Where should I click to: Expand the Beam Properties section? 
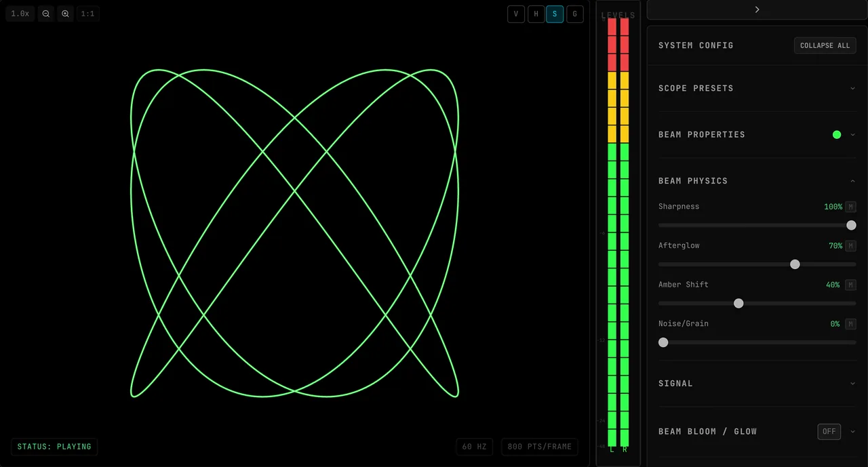pyautogui.click(x=757, y=134)
